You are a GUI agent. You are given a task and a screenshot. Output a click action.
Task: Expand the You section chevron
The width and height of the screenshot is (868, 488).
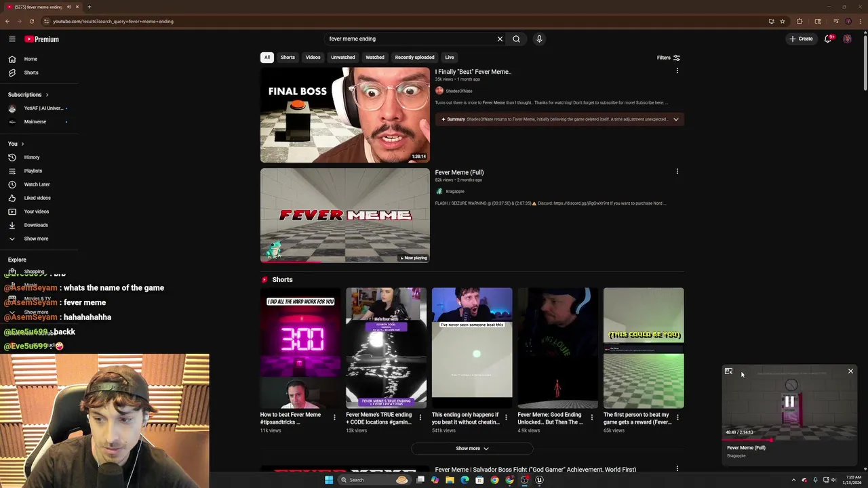point(22,144)
